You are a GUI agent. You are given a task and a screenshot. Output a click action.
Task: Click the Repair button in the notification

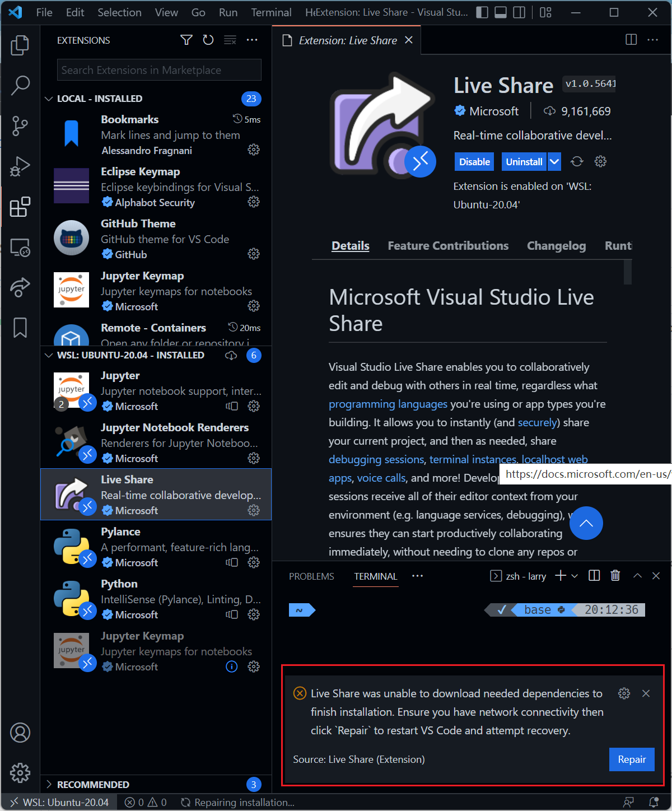point(631,759)
